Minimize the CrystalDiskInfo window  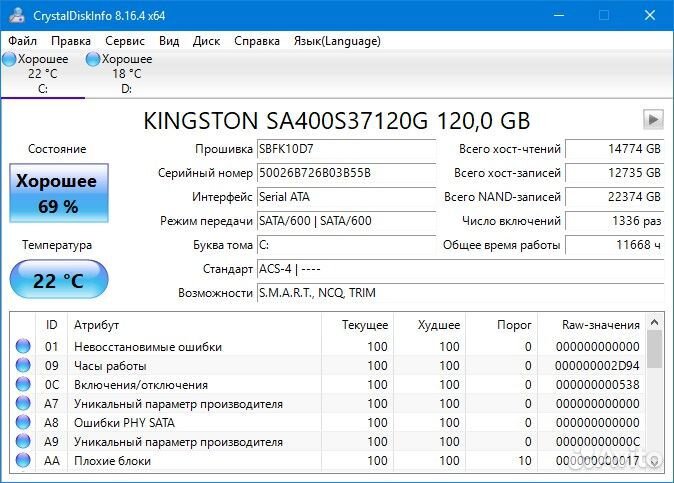tap(559, 15)
